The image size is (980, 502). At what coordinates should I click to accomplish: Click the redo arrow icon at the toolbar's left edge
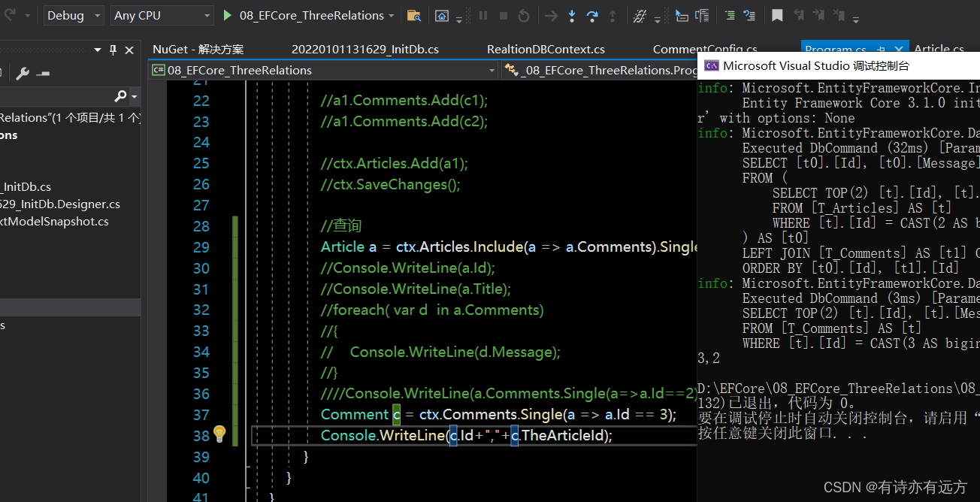coord(8,15)
